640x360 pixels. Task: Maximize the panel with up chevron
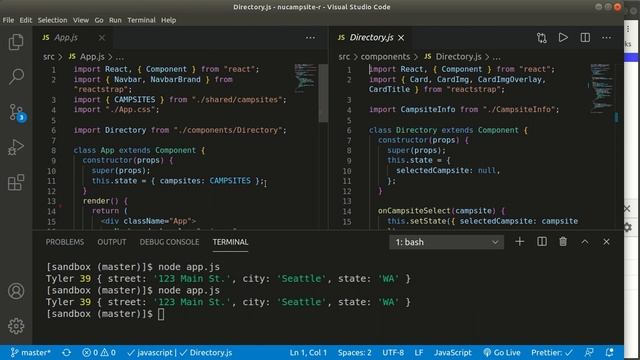(x=585, y=242)
